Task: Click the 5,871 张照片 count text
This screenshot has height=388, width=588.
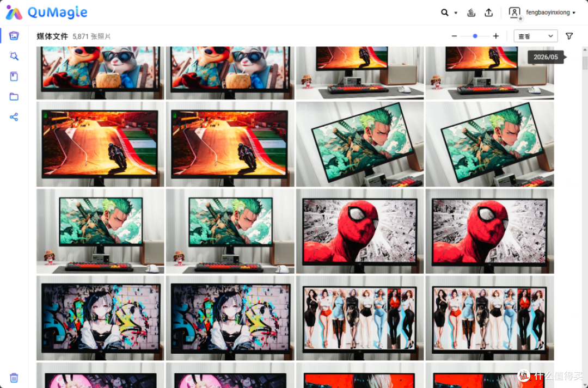Action: click(91, 36)
